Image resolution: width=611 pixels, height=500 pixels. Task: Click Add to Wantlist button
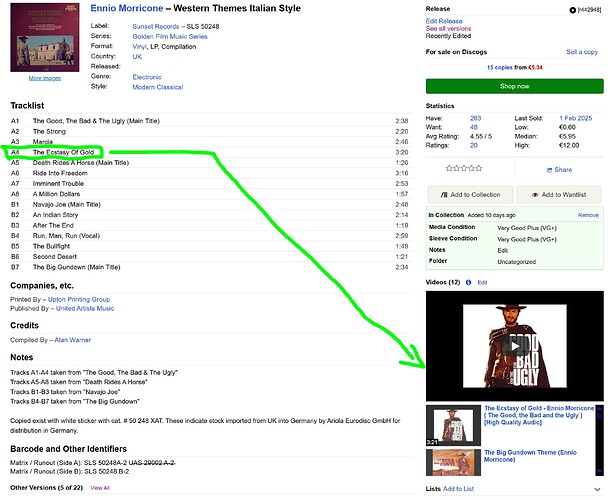point(559,194)
